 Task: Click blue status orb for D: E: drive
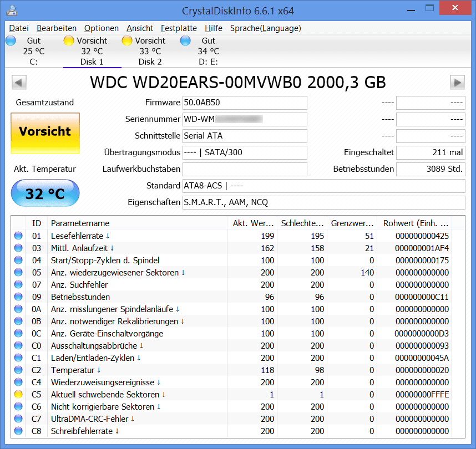[185, 40]
